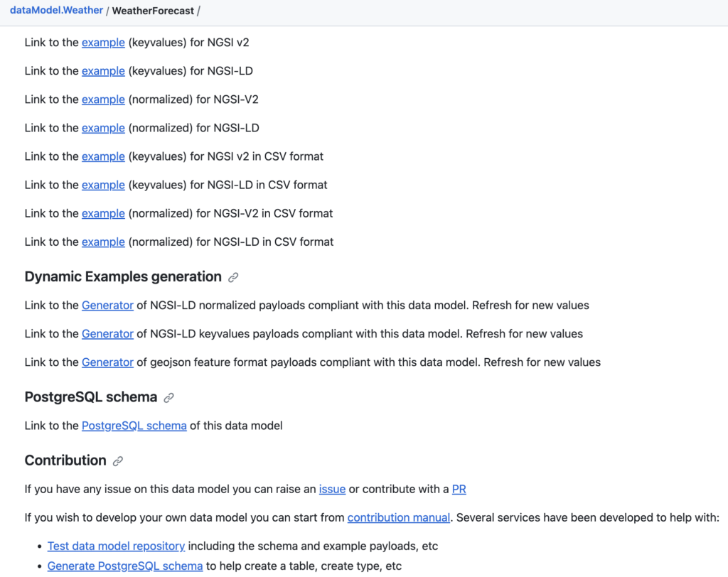The width and height of the screenshot is (728, 577).
Task: Click the issue link to raise an issue
Action: 332,489
